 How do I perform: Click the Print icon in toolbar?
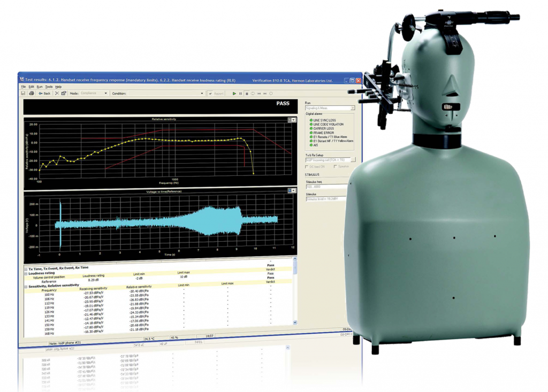[32, 93]
